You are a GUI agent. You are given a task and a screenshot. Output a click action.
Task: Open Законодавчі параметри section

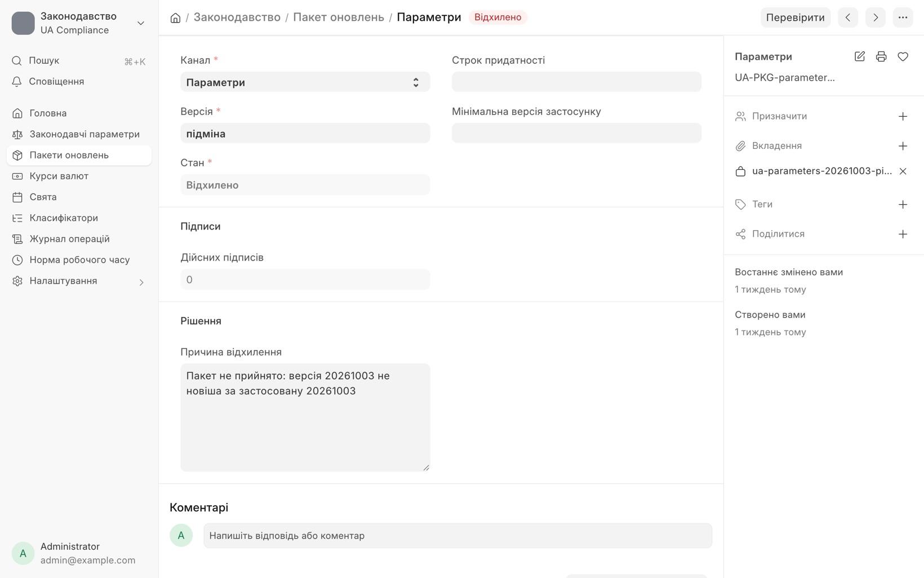[79, 134]
